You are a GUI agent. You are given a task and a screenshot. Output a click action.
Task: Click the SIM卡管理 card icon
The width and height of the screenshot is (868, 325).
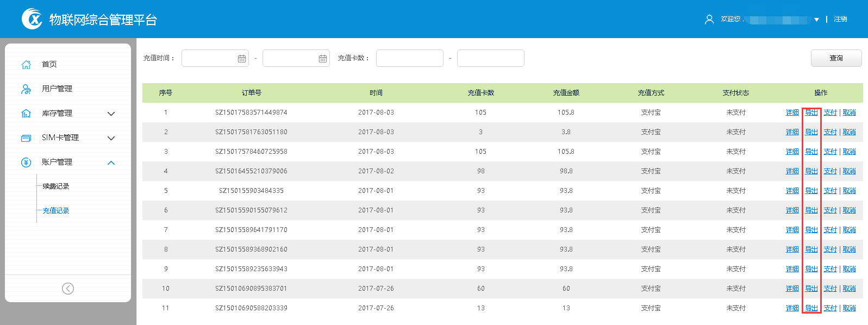[26, 138]
